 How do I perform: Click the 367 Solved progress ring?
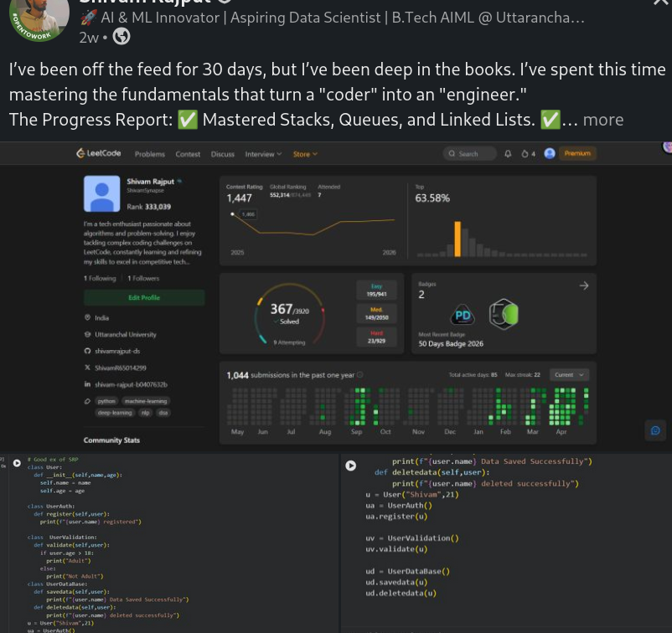(x=290, y=313)
